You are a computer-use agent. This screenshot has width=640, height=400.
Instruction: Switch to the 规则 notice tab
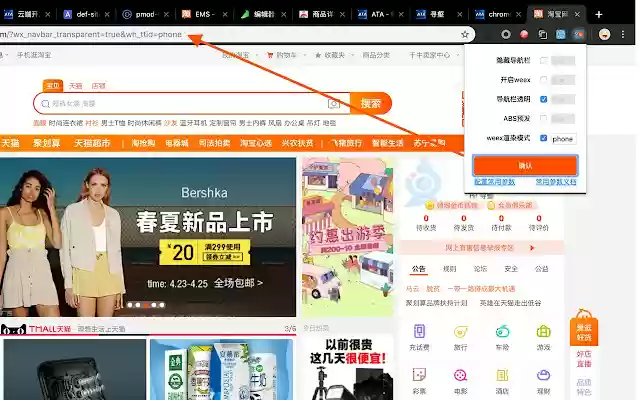click(449, 269)
